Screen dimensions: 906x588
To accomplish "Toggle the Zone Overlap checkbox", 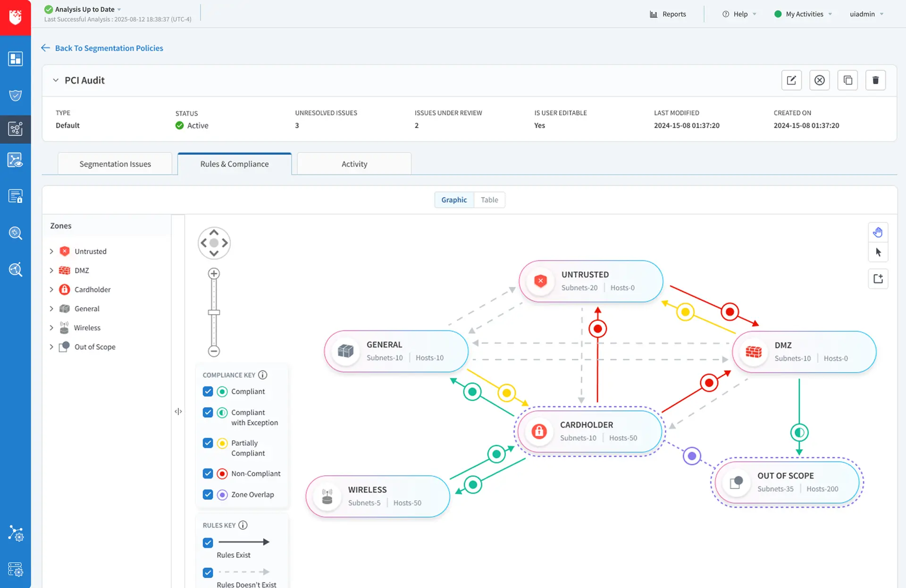I will coord(208,495).
